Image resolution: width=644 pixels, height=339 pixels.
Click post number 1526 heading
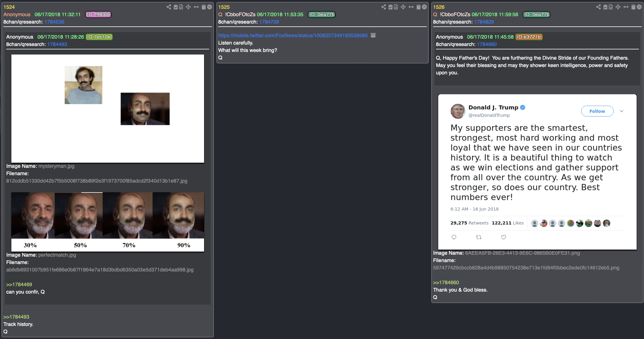439,7
